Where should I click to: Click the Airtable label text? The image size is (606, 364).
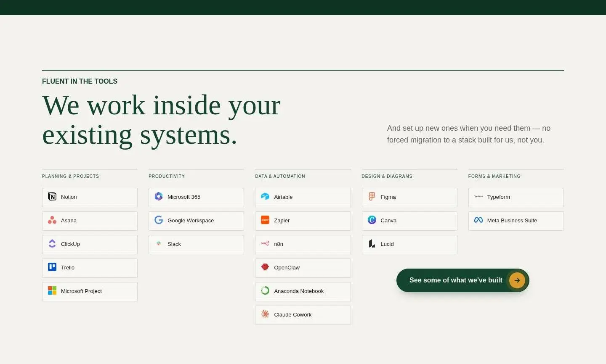point(283,197)
